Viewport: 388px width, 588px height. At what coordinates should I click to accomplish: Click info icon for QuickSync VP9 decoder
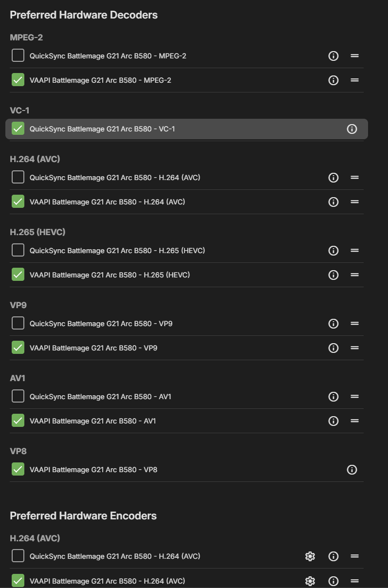(x=333, y=324)
